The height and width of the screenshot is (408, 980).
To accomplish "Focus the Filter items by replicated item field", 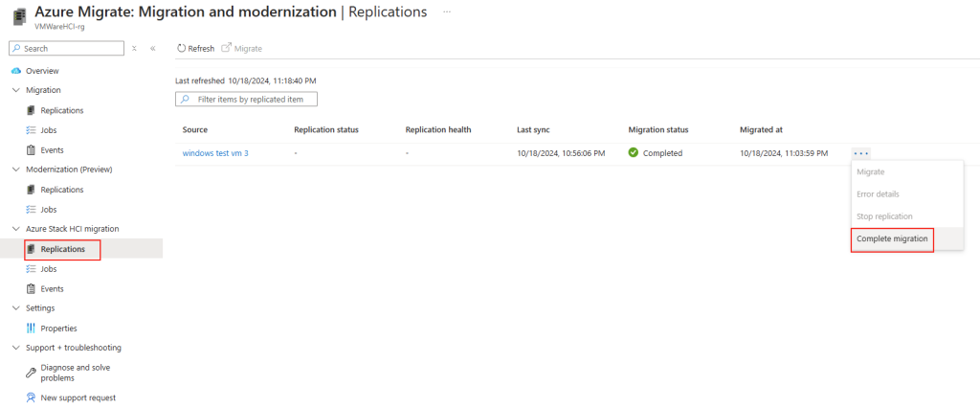I will pos(246,99).
